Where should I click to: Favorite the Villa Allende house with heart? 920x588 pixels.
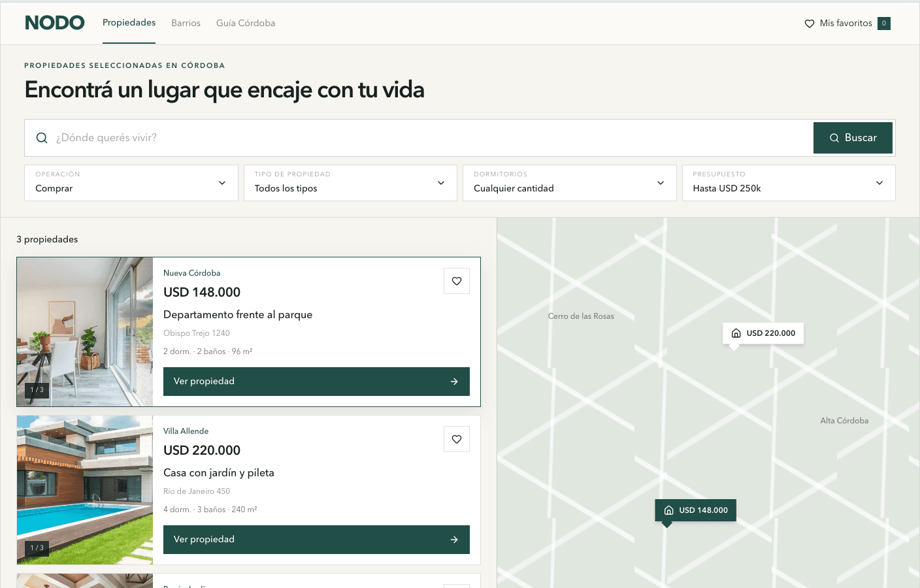pyautogui.click(x=457, y=439)
